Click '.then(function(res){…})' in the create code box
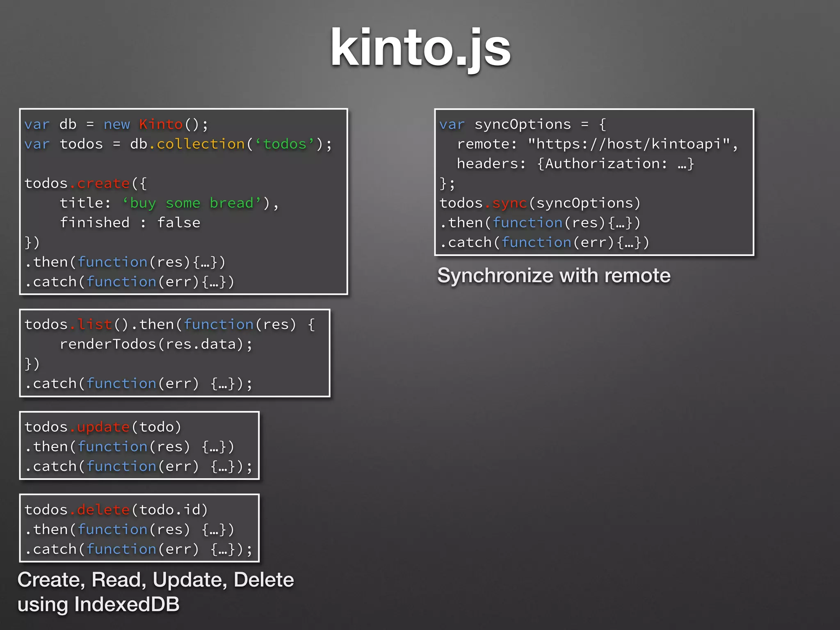Image resolution: width=840 pixels, height=630 pixels. 125,262
